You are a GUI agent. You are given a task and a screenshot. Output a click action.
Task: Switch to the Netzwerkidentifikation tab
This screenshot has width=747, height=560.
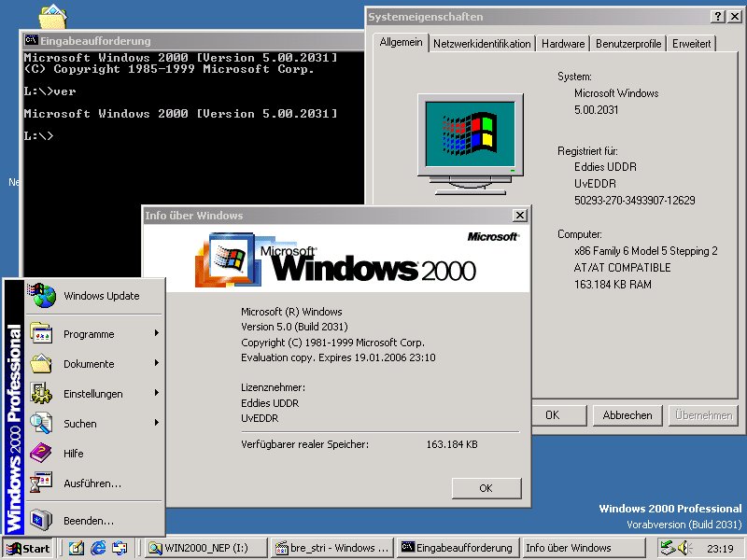482,44
